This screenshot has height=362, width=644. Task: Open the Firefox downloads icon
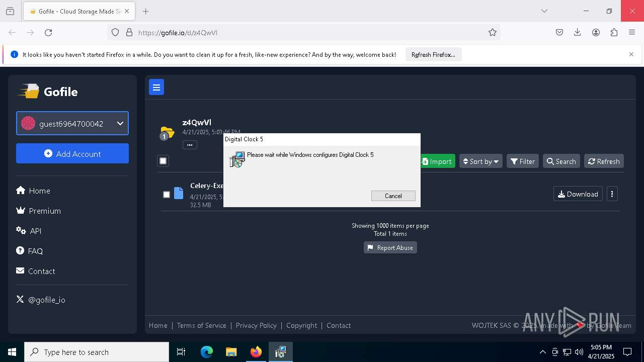pyautogui.click(x=578, y=32)
